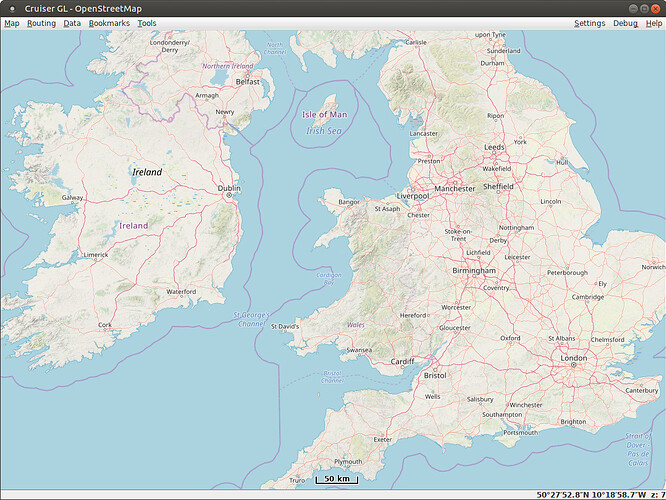Viewport: 666px width, 500px height.
Task: Click the Brighton label on the map
Action: [x=573, y=422]
